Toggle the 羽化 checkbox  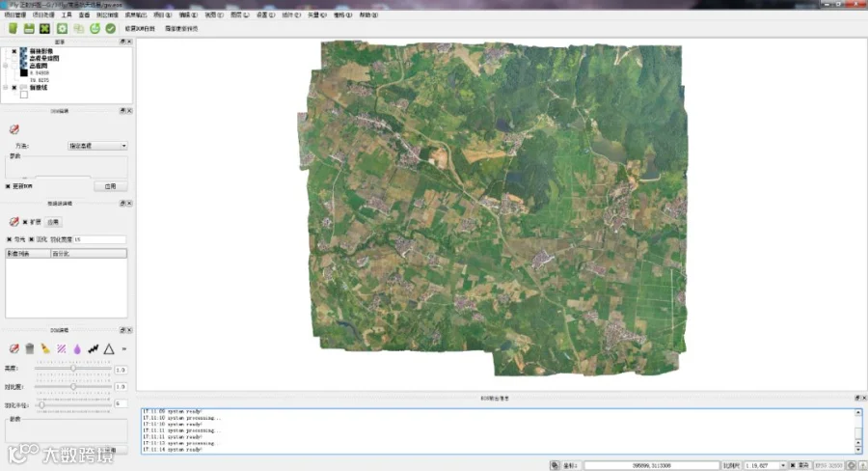(x=32, y=239)
